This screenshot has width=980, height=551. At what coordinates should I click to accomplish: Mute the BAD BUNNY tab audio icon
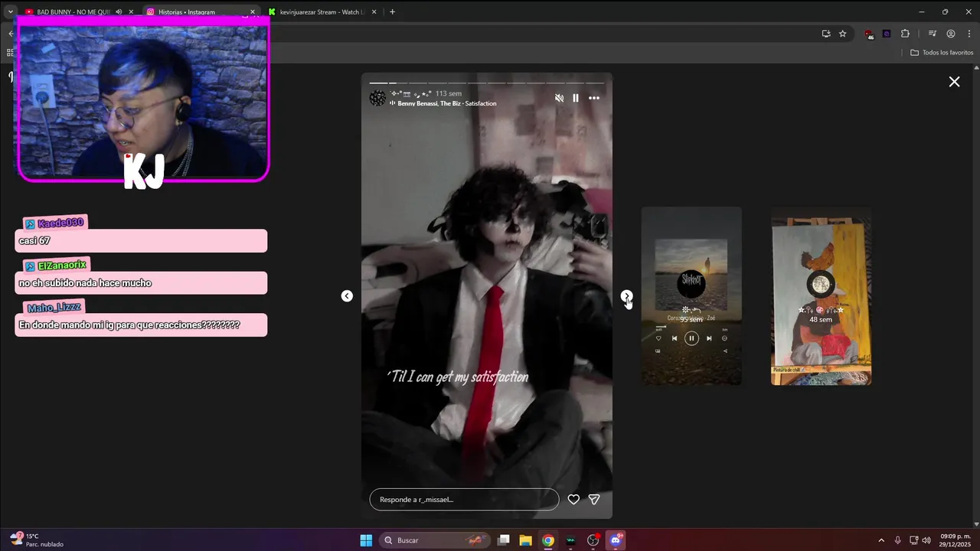119,11
